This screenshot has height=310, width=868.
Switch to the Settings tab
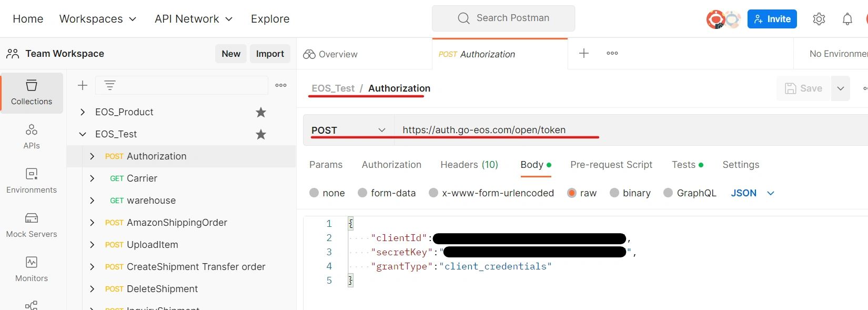(741, 165)
